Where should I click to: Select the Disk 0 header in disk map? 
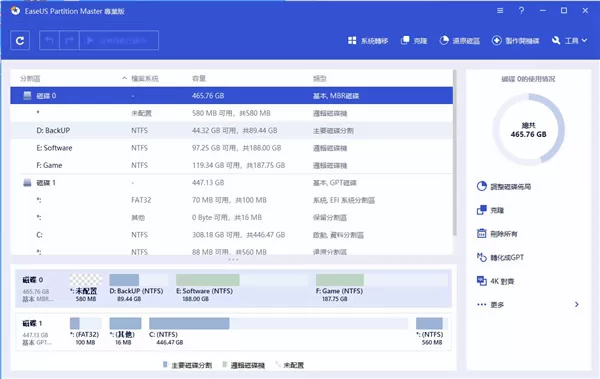point(38,289)
